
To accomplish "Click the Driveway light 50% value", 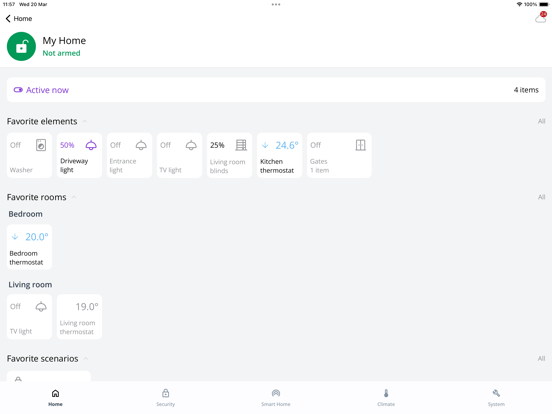I will click(x=67, y=145).
